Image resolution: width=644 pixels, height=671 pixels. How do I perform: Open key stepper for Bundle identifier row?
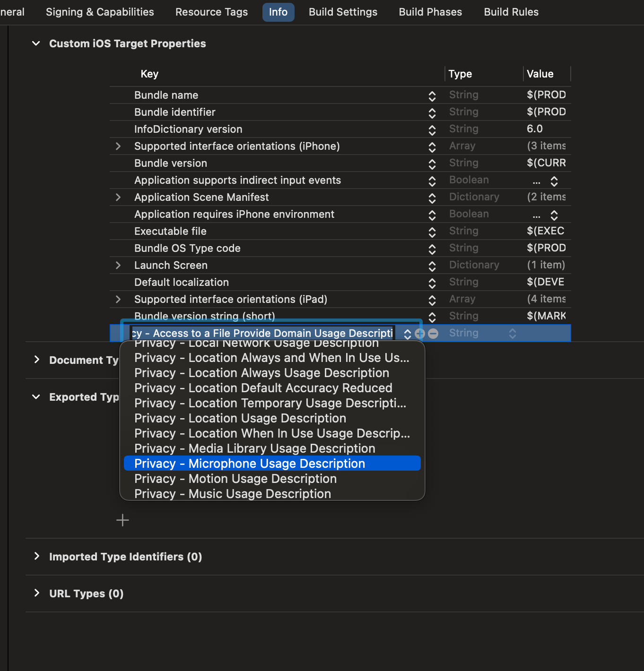coord(432,113)
